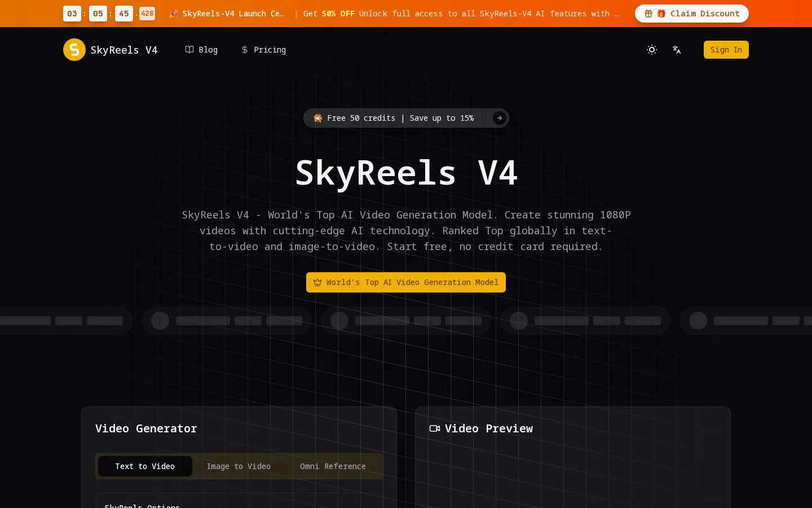Screen dimensions: 812x508
Task: Open the language translation selector
Action: (677, 50)
